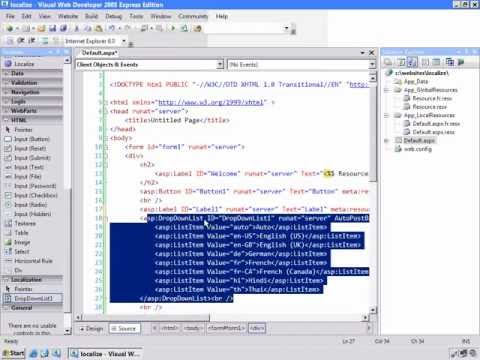
Task: Click the <body> tag navigator button
Action: [x=192, y=328]
